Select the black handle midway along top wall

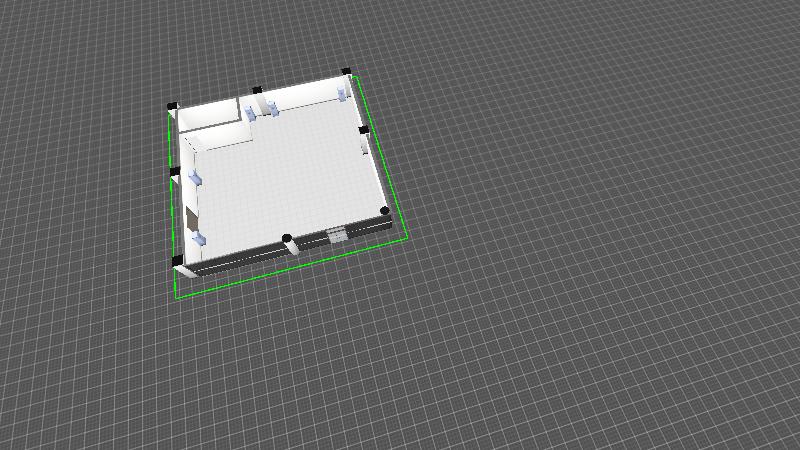pos(257,90)
